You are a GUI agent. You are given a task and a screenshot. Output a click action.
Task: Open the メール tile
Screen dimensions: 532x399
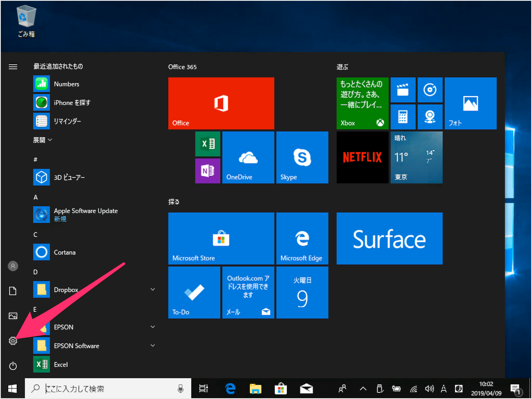248,292
